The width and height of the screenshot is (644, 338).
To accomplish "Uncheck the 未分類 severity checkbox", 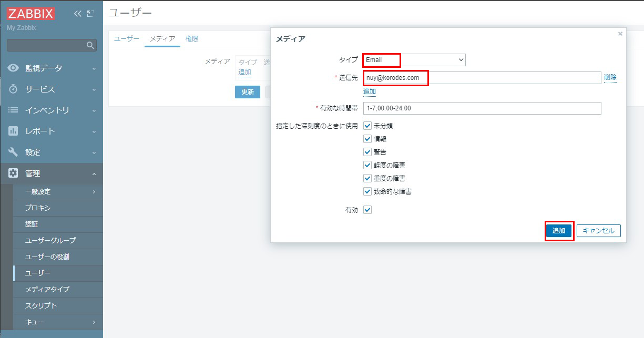I will [367, 126].
